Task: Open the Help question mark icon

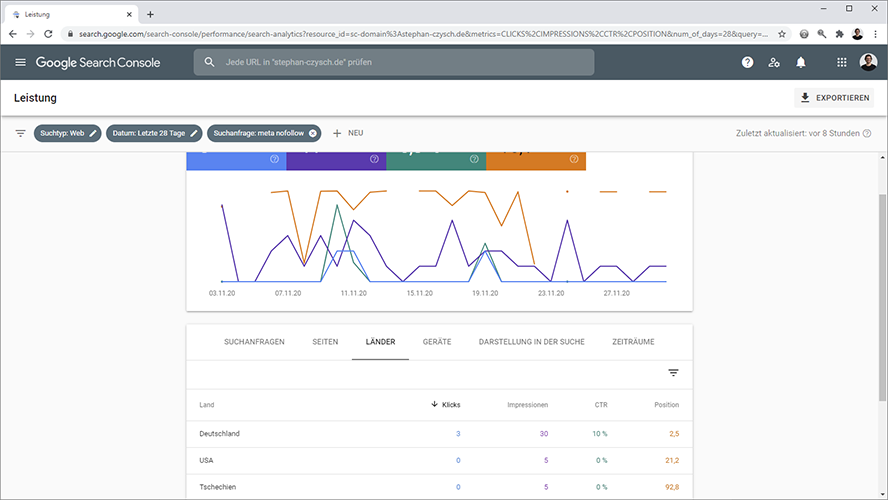Action: (748, 62)
